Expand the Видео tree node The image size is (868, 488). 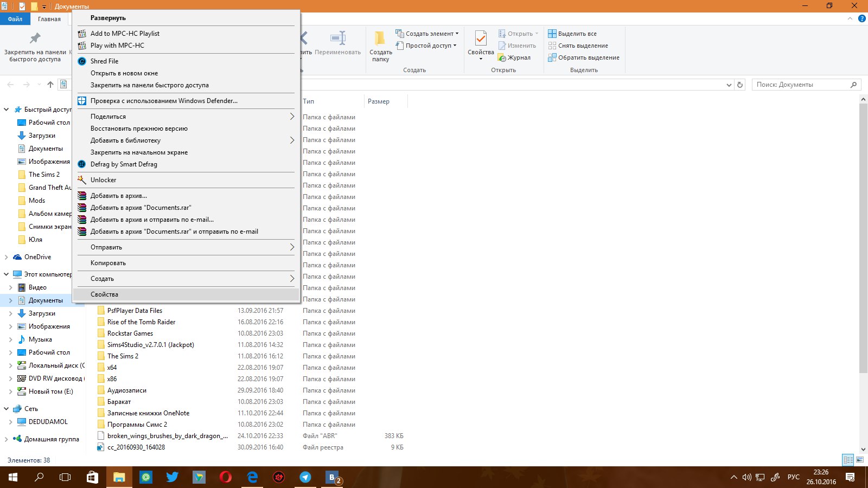(x=11, y=287)
